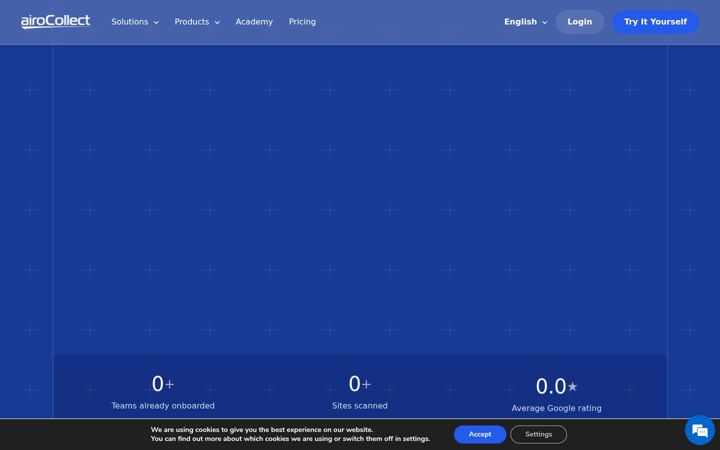Viewport: 720px width, 450px height.
Task: Click the Average Google rating label
Action: (557, 408)
